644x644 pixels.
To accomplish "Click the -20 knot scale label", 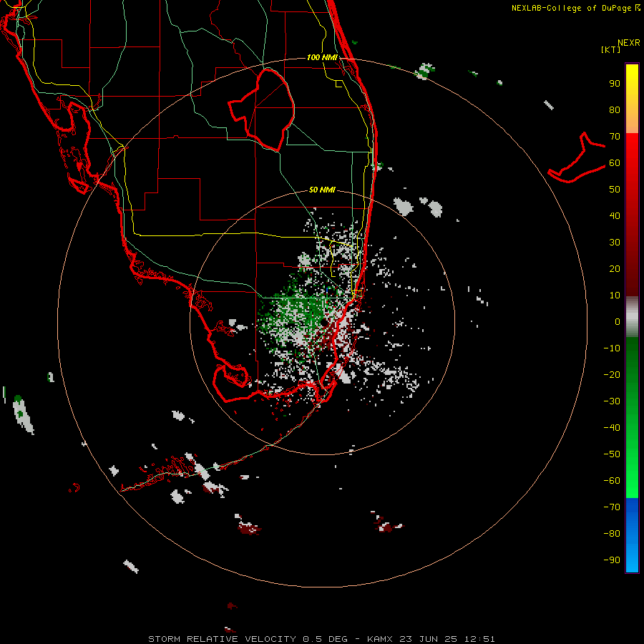I will point(612,375).
